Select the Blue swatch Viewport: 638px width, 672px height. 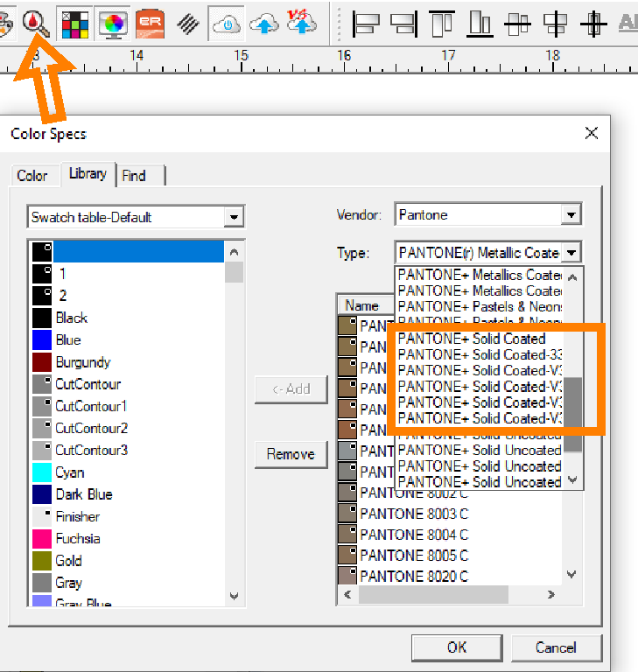pos(128,339)
